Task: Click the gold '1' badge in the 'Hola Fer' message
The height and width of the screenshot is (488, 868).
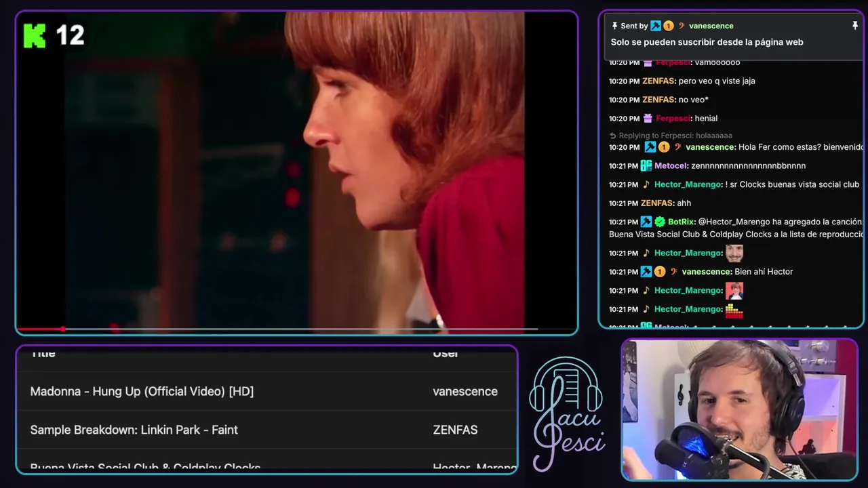Action: pos(664,147)
